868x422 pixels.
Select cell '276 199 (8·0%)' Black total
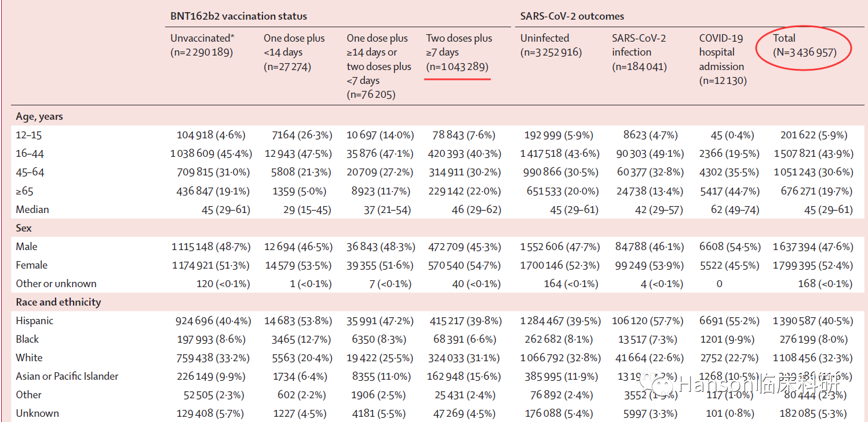[814, 339]
